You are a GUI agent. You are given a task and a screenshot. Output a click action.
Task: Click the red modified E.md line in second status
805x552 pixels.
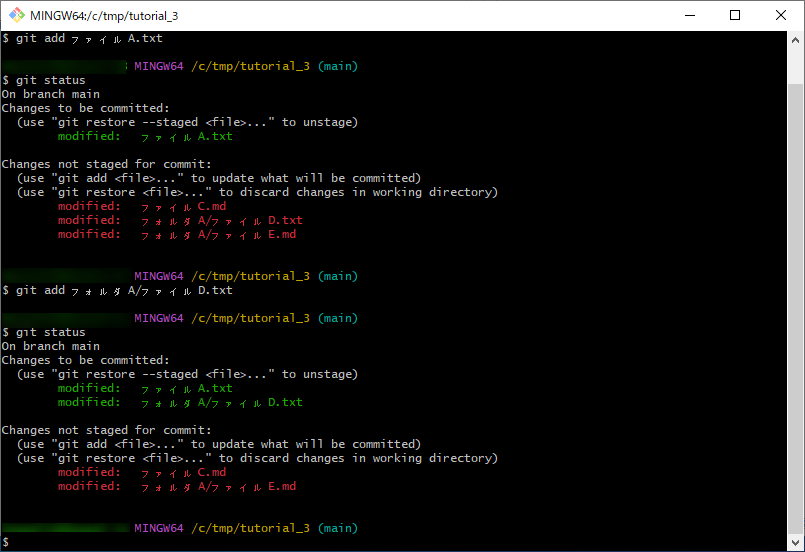pyautogui.click(x=177, y=486)
